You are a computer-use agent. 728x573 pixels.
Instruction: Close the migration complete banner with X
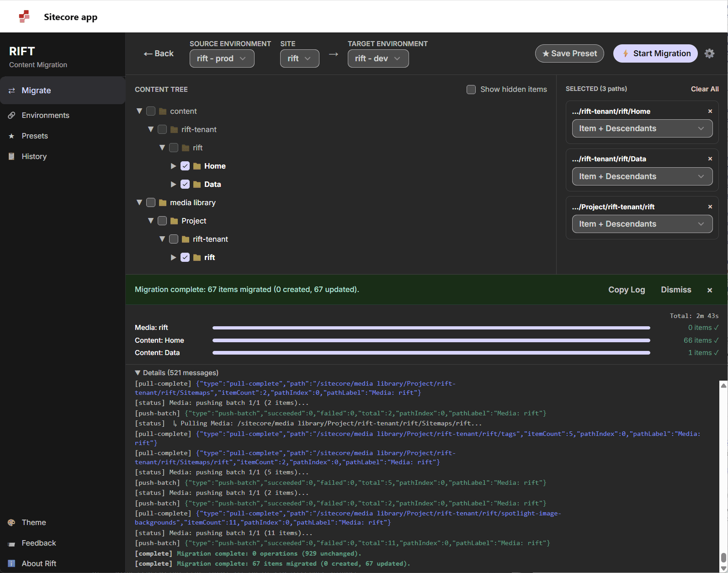pos(710,290)
